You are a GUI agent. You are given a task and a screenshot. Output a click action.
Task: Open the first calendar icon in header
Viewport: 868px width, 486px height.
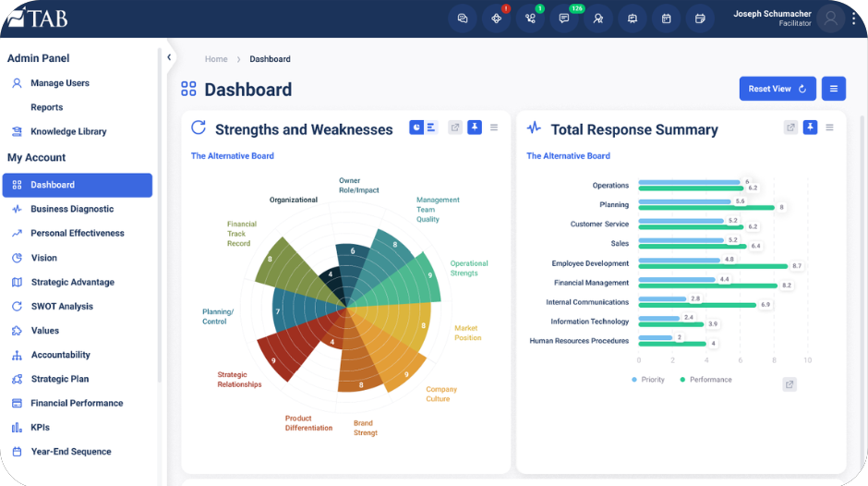[666, 18]
